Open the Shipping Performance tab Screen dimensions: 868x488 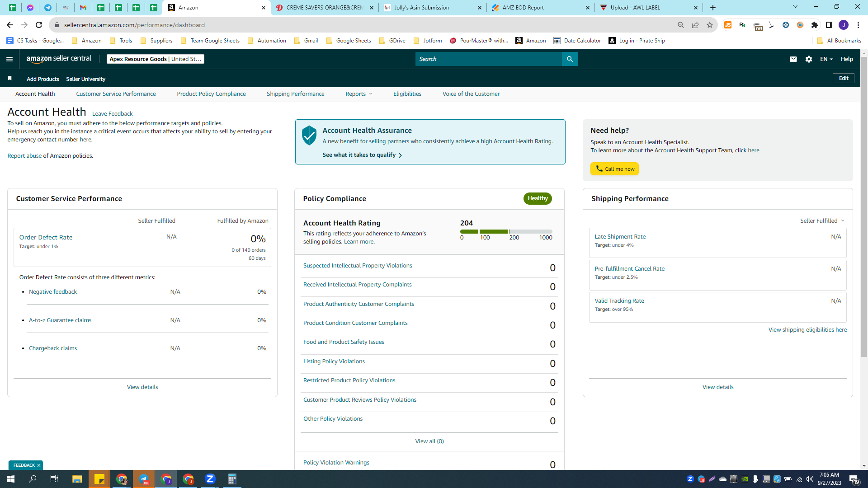pyautogui.click(x=296, y=94)
